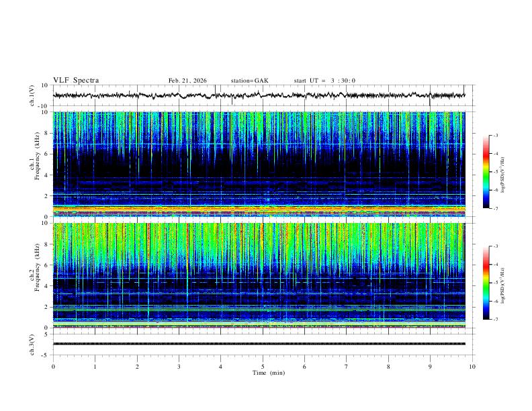Click time axis tick label "1"
532x411 pixels.
click(95, 367)
